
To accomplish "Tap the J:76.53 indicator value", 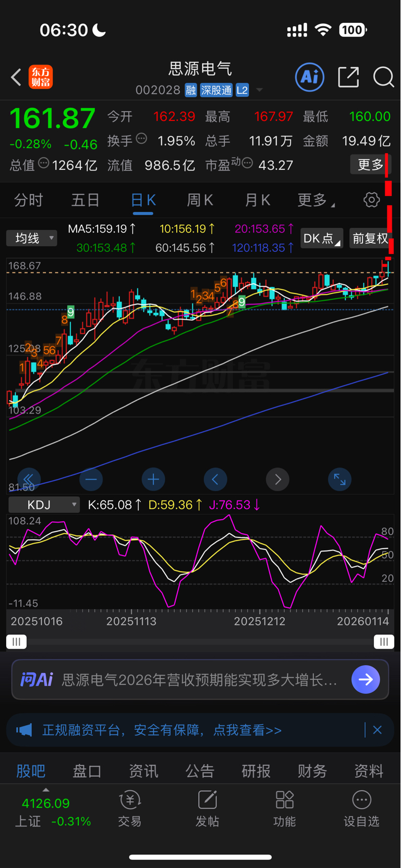I will 235,505.
